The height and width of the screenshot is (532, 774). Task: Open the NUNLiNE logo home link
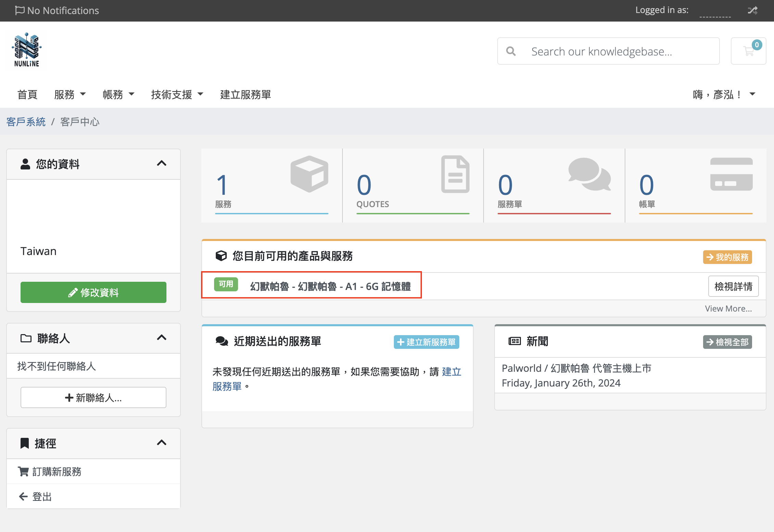27,50
